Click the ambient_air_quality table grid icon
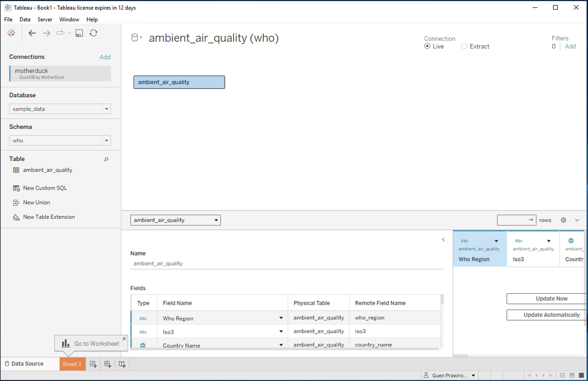This screenshot has height=381, width=588. tap(16, 170)
